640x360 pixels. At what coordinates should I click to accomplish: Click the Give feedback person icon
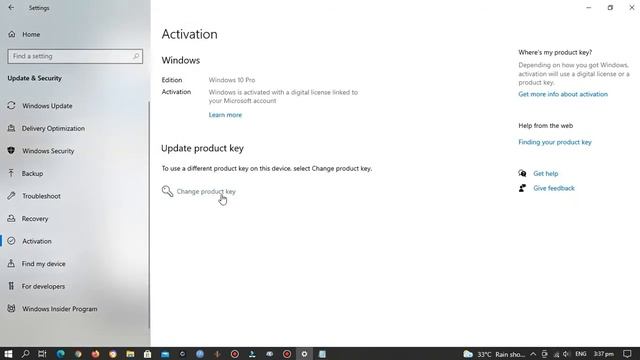tap(522, 188)
